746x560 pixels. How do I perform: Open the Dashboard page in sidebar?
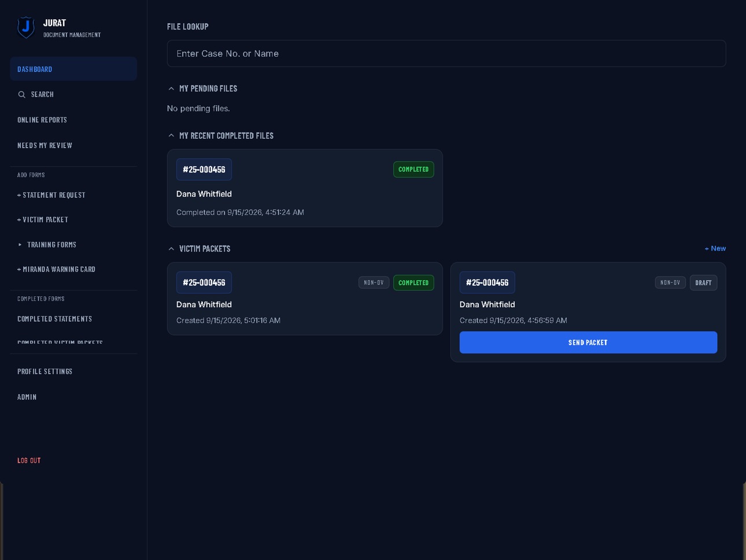[73, 69]
